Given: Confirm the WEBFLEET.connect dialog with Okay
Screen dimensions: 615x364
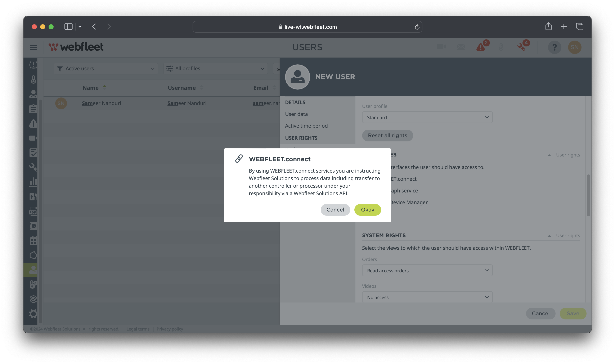Looking at the screenshot, I should pos(367,210).
